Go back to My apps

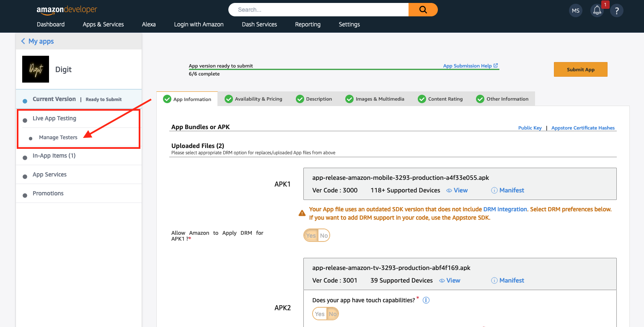[x=41, y=41]
